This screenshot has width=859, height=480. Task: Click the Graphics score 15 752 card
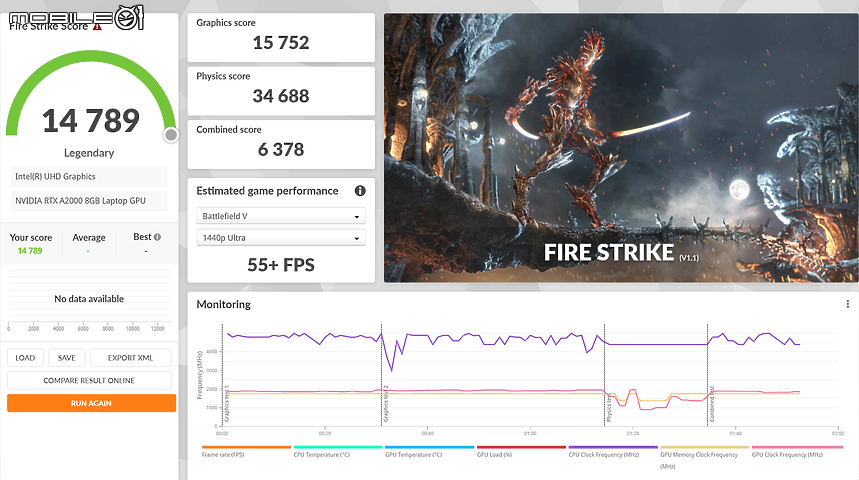[x=281, y=38]
